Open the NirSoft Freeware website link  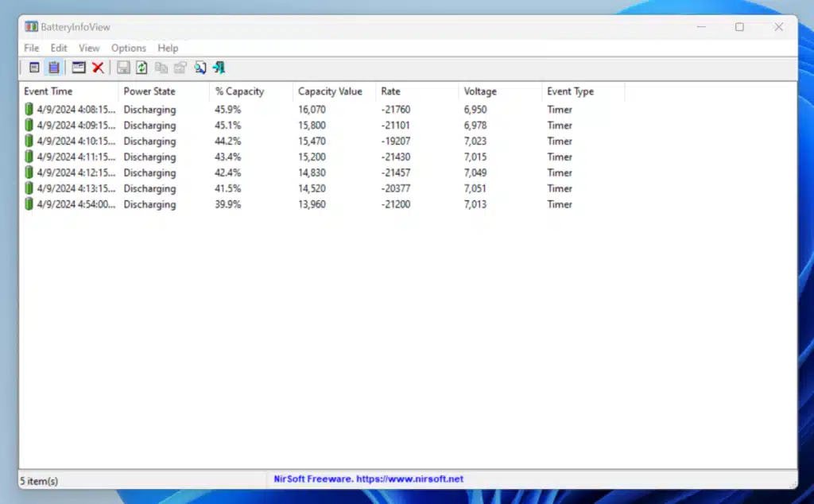point(368,479)
